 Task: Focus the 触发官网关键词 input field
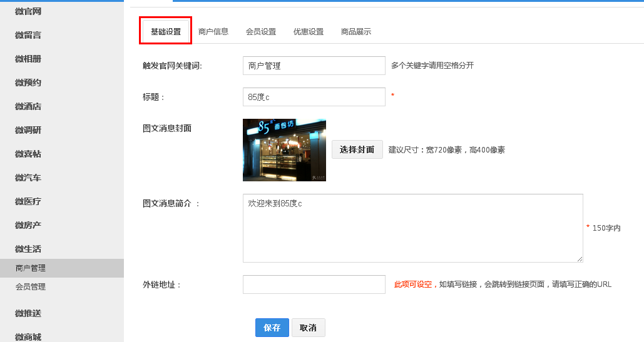tap(314, 66)
